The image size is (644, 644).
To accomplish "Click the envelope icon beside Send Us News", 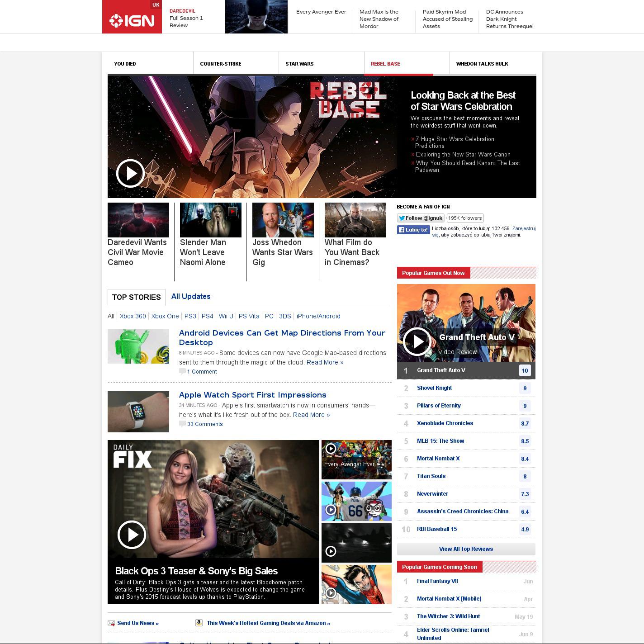I will pos(111,623).
